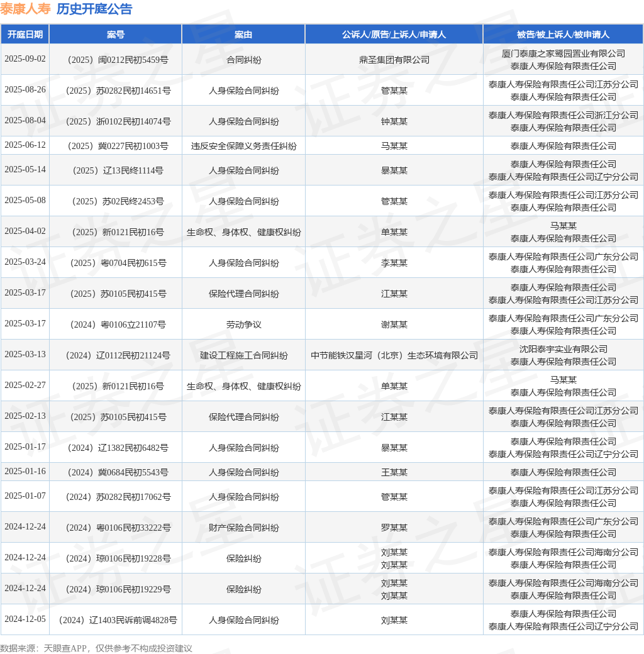Click the 公诉人/原告/上诉人/申请人 column header

coord(394,35)
